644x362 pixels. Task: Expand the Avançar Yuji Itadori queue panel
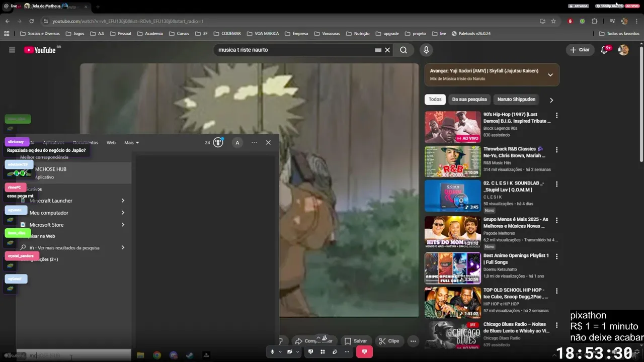tap(550, 74)
